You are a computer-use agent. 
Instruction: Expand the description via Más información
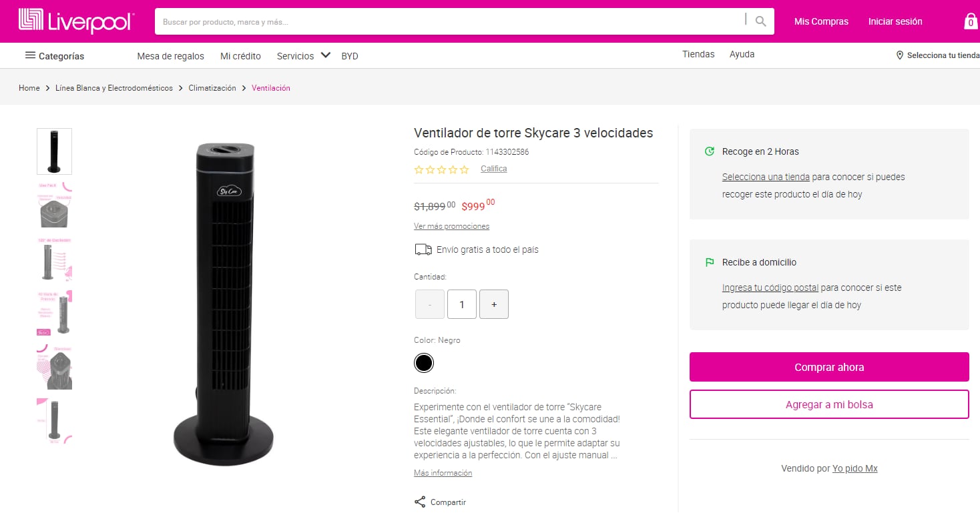[443, 472]
